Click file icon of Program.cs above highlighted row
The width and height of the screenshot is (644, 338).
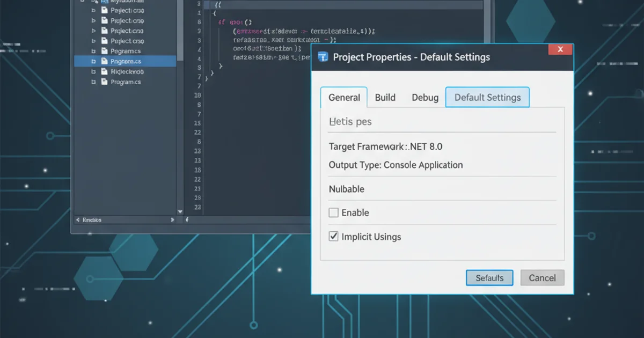(104, 51)
